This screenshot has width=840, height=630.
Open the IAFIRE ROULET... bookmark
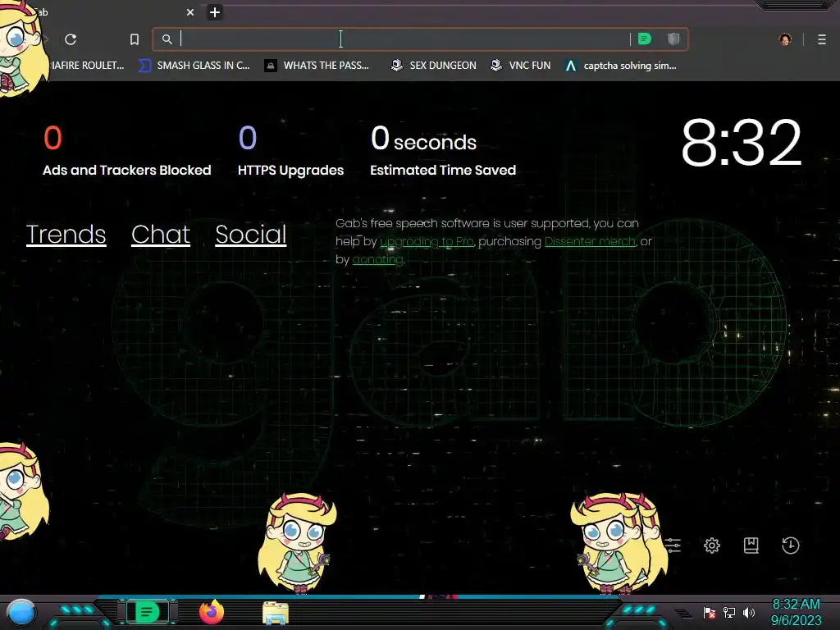[87, 66]
